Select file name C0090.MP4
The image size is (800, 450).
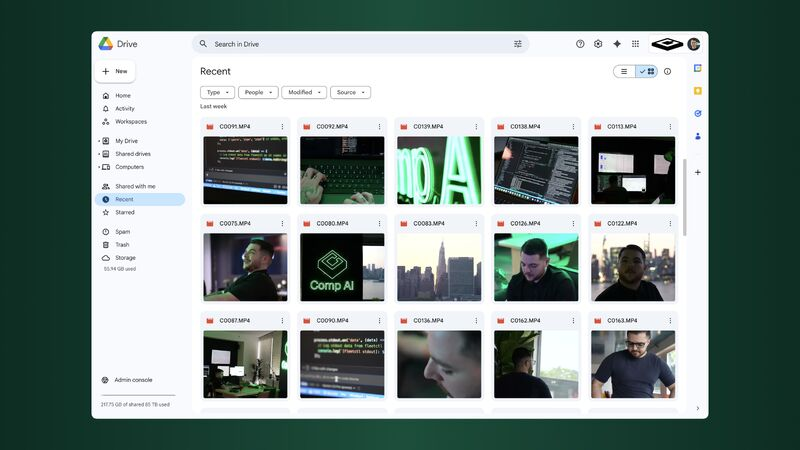[x=332, y=320]
